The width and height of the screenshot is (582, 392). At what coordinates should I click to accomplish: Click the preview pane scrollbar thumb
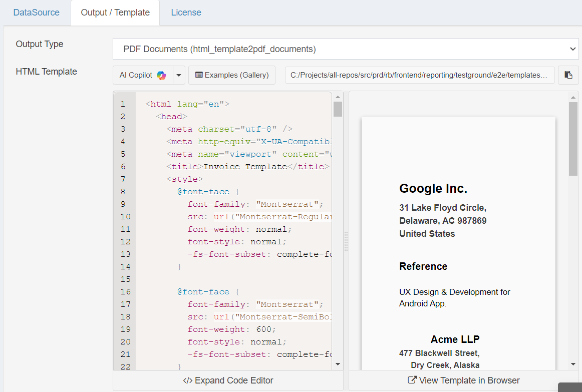[573, 139]
